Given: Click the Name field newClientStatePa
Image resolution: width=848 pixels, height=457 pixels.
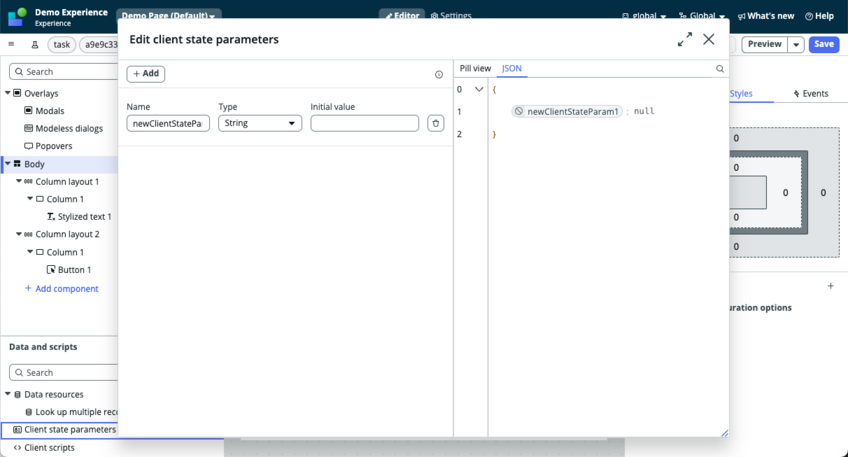Looking at the screenshot, I should coord(168,123).
